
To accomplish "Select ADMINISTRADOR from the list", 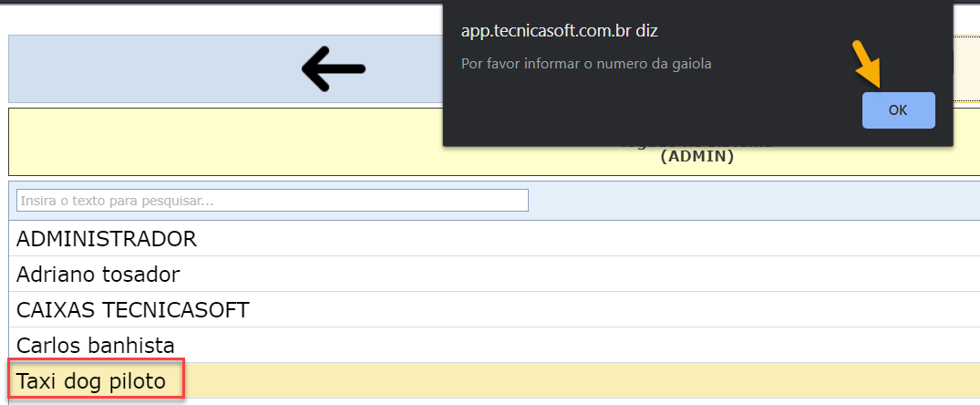I will pos(494,238).
